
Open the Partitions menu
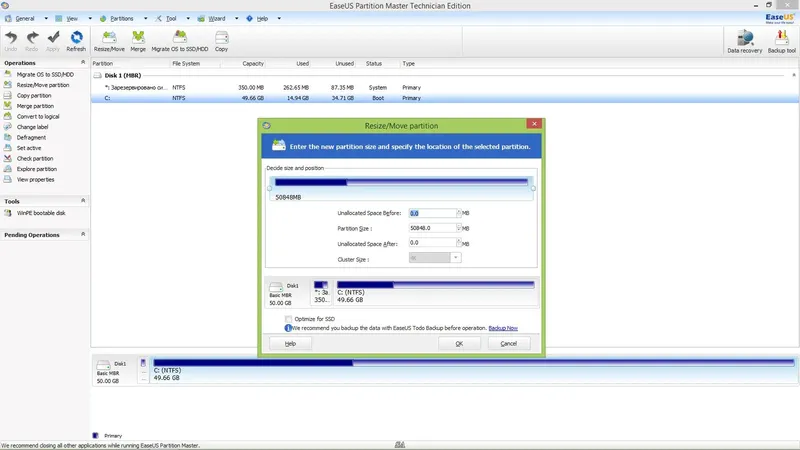(121, 18)
